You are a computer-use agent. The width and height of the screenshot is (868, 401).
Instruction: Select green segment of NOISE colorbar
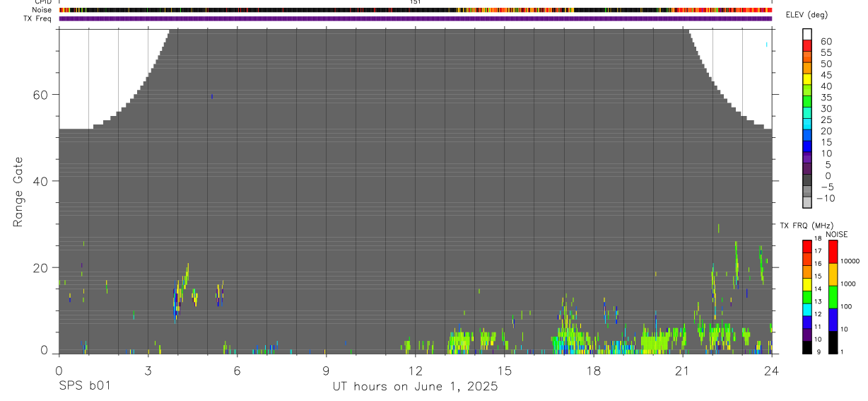833,297
